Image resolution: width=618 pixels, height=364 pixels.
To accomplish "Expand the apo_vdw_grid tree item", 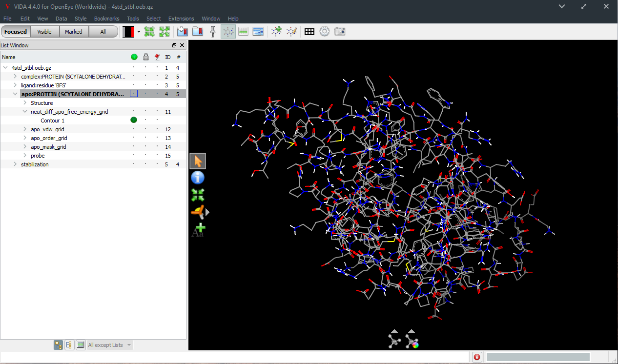I will [x=25, y=129].
